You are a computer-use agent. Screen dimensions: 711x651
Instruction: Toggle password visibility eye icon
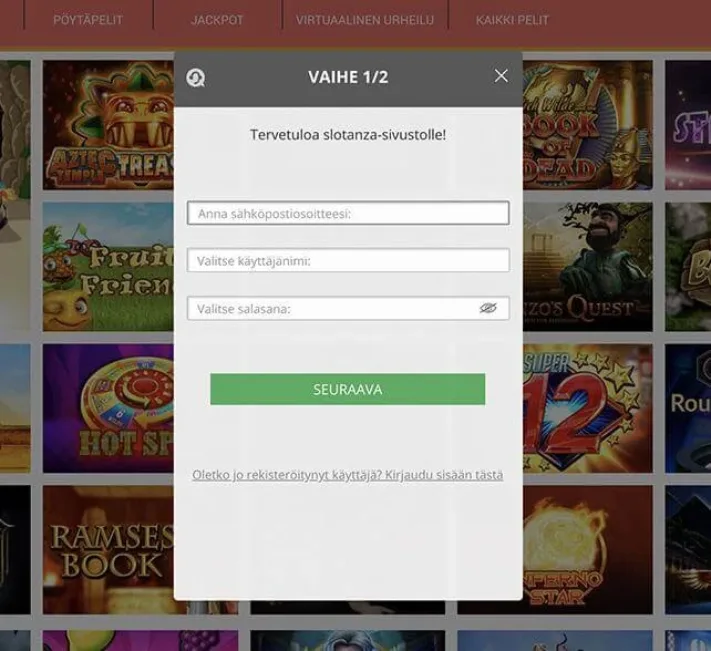(488, 308)
